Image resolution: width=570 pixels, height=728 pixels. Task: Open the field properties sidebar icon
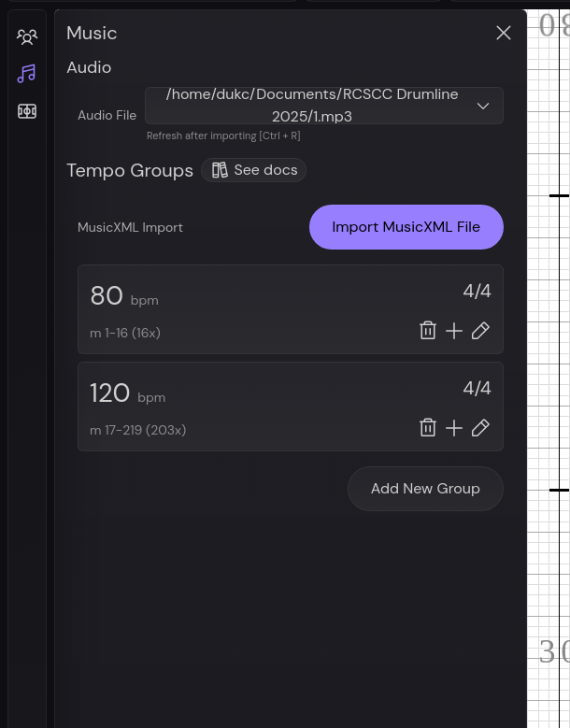click(x=27, y=111)
